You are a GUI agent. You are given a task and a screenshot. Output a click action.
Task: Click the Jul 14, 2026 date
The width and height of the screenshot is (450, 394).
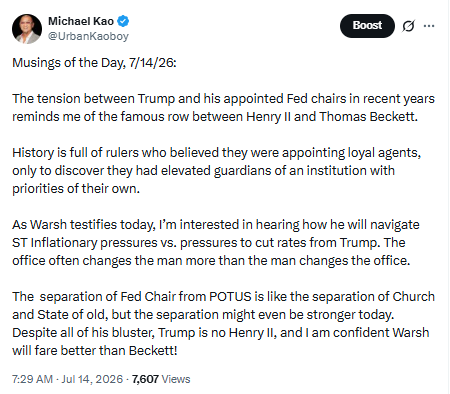coord(92,379)
